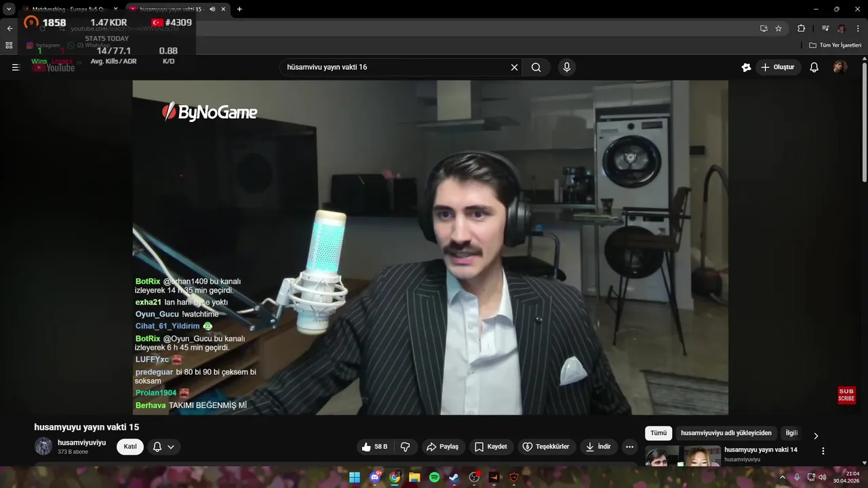Dislike the video with thumbs down
The width and height of the screenshot is (868, 488).
tap(406, 447)
